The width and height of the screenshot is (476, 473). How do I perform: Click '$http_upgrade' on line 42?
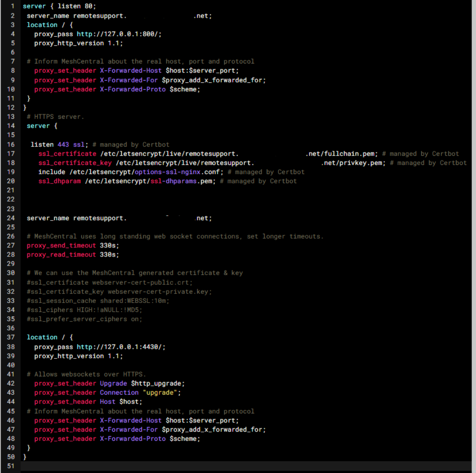coord(156,384)
